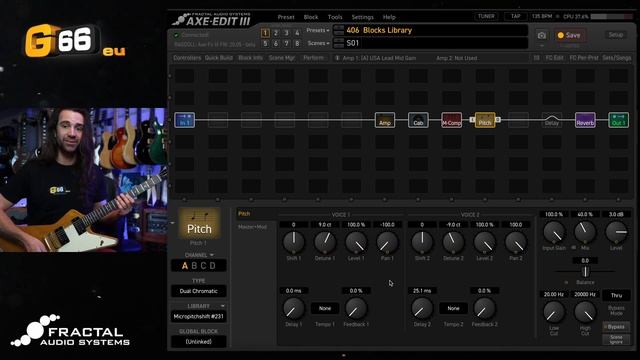Select the In 1 input block
Screen dimensions: 640x360
[x=184, y=120]
